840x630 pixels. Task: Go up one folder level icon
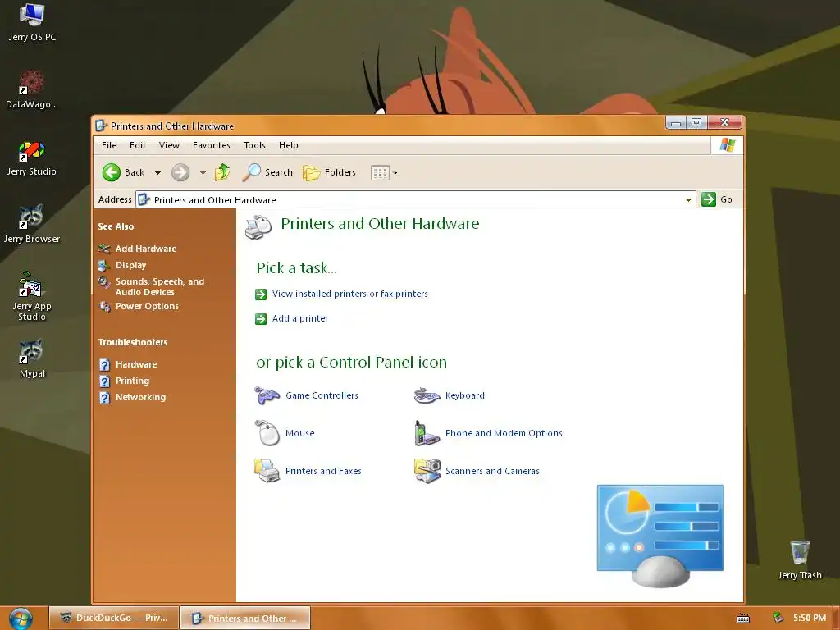[222, 172]
